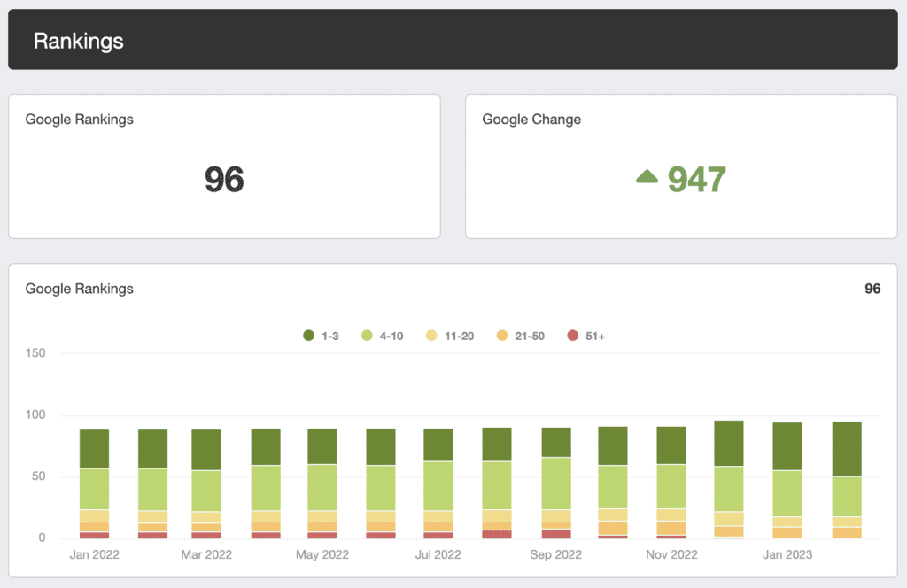Click the red 51+ legend dot
The image size is (907, 588).
coord(573,336)
